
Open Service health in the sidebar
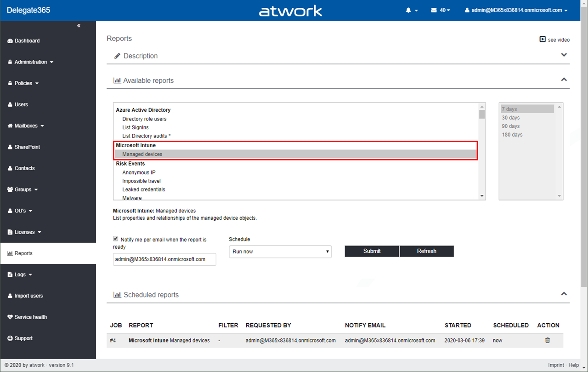[27, 317]
